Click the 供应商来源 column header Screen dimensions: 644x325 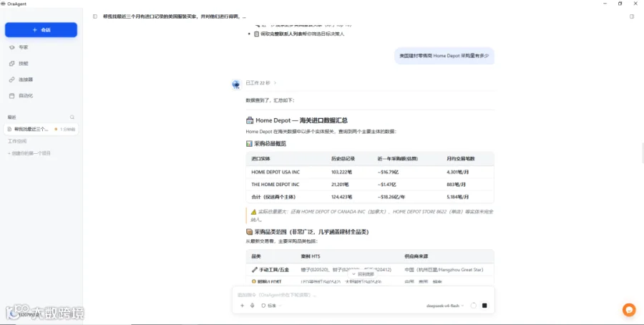click(x=416, y=256)
